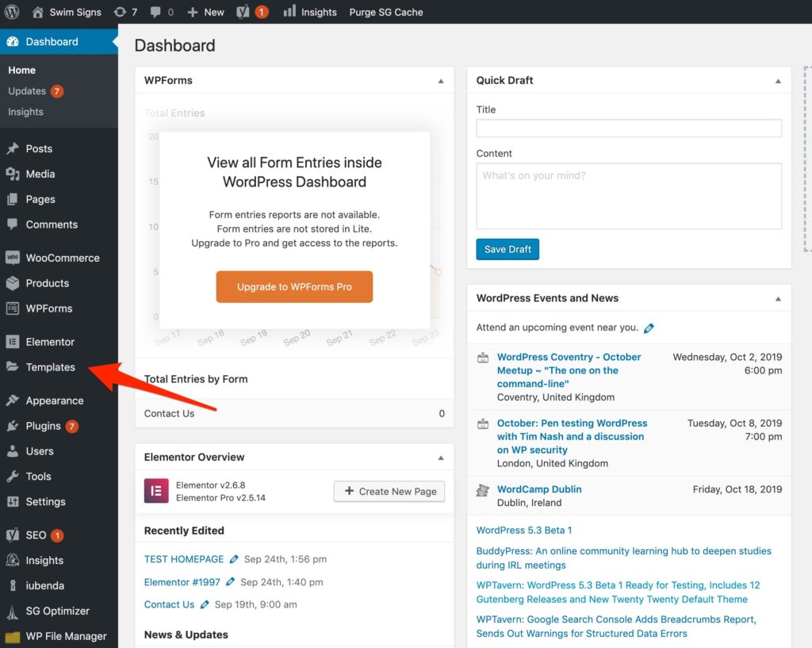
Task: Open WooCommerce in the sidebar menu
Action: (62, 258)
